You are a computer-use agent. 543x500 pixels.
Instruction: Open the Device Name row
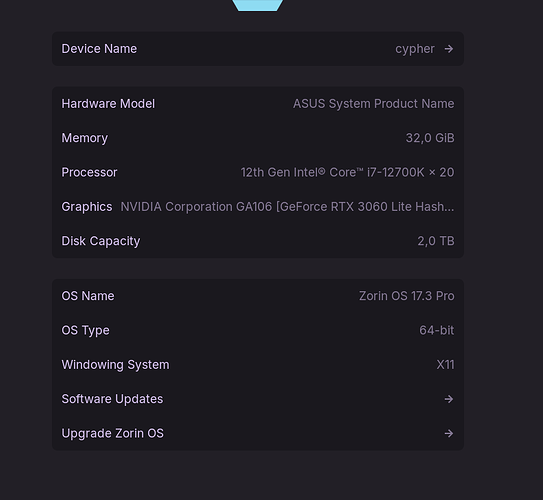click(x=258, y=49)
